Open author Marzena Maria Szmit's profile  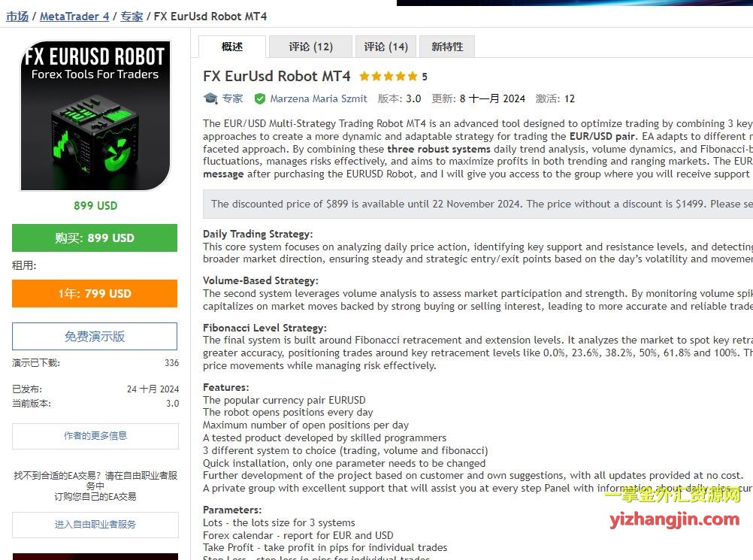tap(319, 99)
